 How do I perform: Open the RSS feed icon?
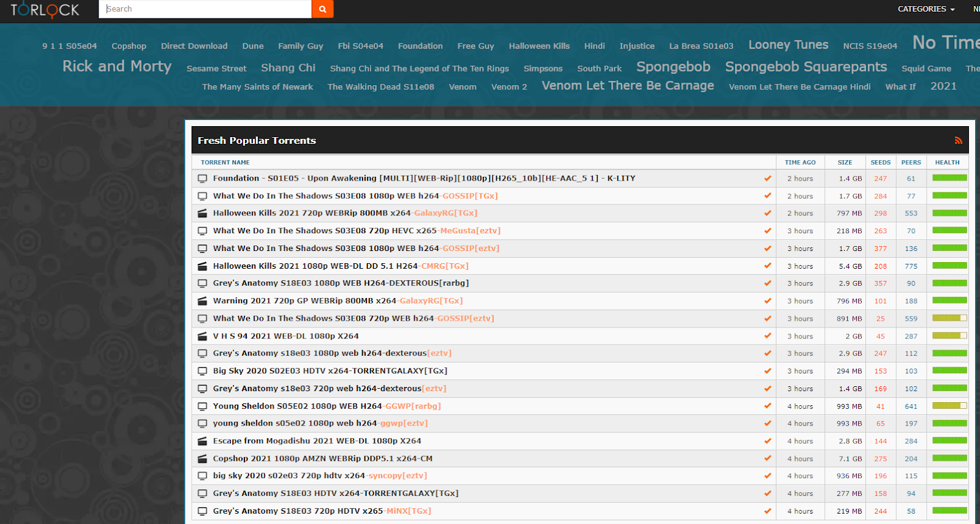(x=958, y=141)
